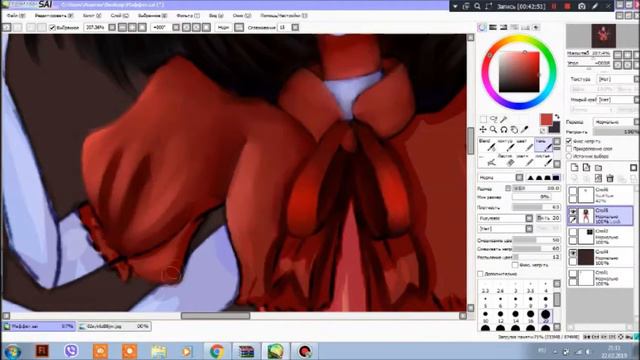Enable the Дополнительные advanced settings checkbox
This screenshot has height=360, width=640.
480,273
